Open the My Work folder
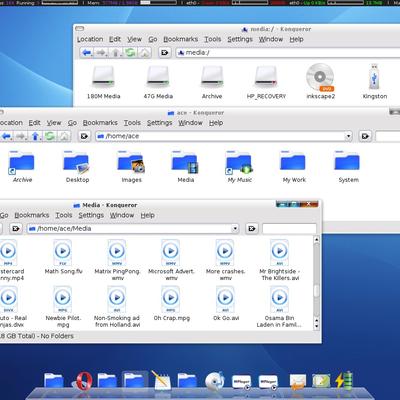This screenshot has height=400, width=400. click(294, 167)
